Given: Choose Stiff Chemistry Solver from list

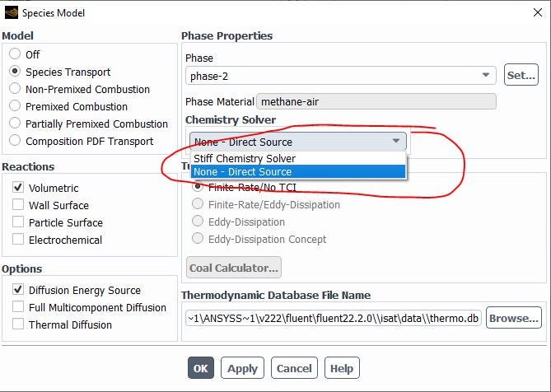Looking at the screenshot, I should (245, 158).
